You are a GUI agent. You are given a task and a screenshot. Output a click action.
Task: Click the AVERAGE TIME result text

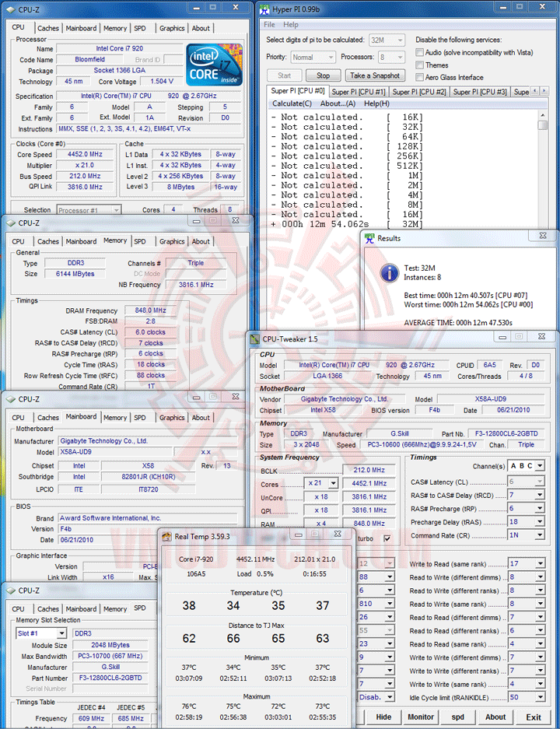click(x=458, y=323)
